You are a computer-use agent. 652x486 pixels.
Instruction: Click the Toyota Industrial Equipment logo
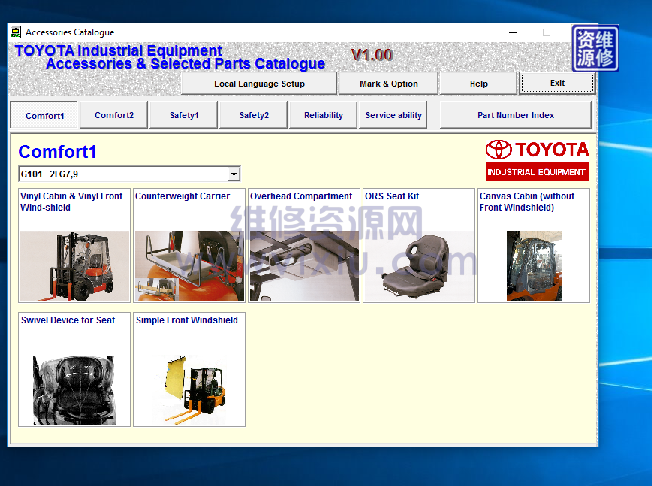click(537, 160)
